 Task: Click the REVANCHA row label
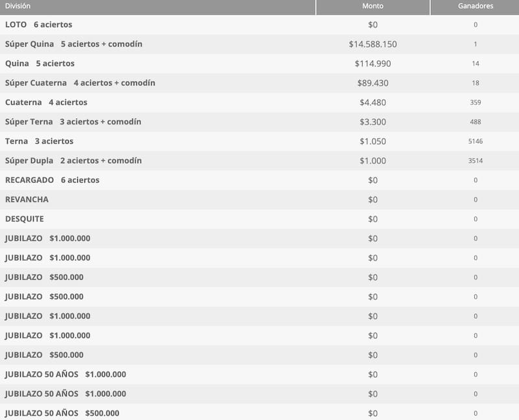27,200
